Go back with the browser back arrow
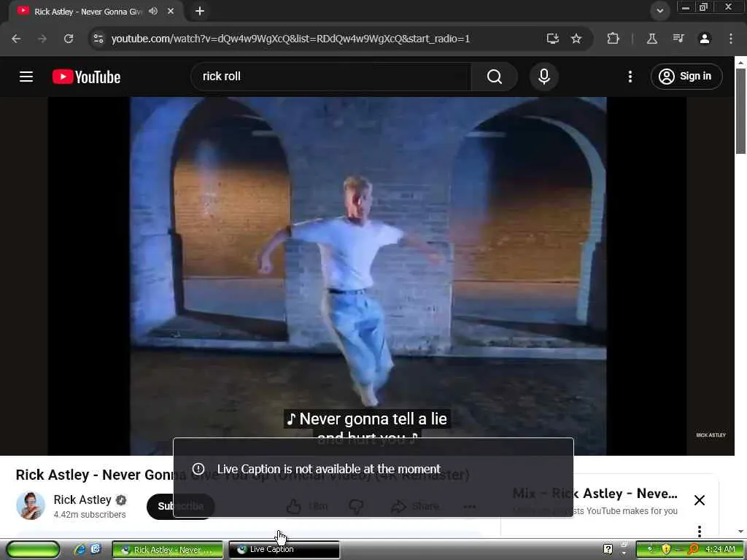 tap(16, 39)
